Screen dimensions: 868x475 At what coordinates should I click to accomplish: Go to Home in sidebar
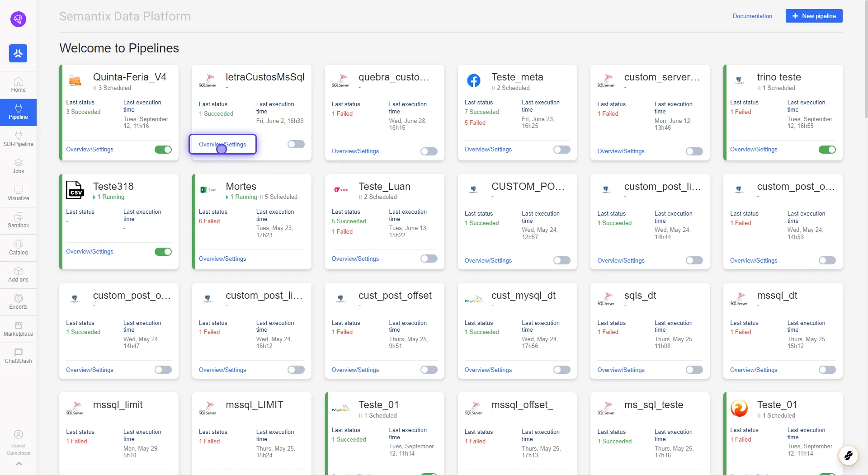click(18, 85)
